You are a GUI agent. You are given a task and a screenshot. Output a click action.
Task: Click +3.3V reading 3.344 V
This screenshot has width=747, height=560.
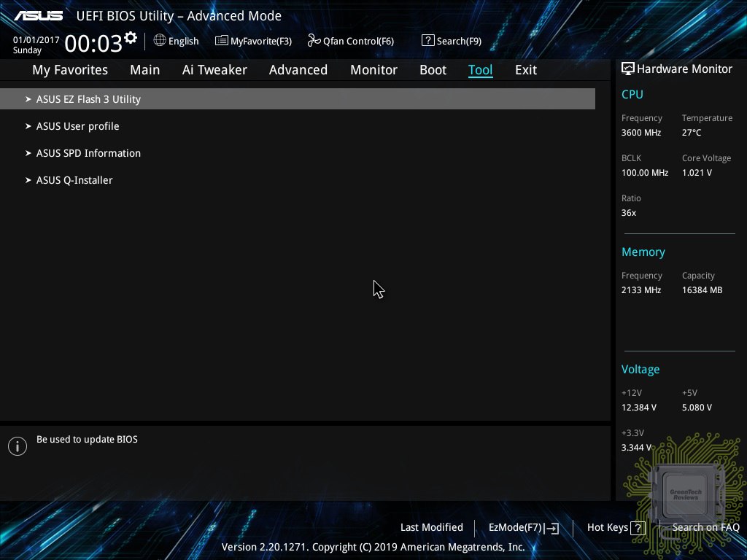pyautogui.click(x=636, y=447)
